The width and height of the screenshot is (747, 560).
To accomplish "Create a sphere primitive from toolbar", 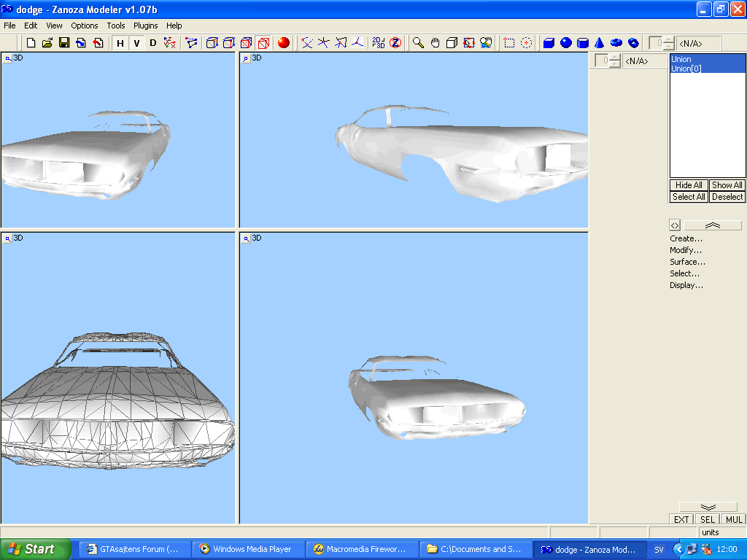I will click(x=565, y=43).
